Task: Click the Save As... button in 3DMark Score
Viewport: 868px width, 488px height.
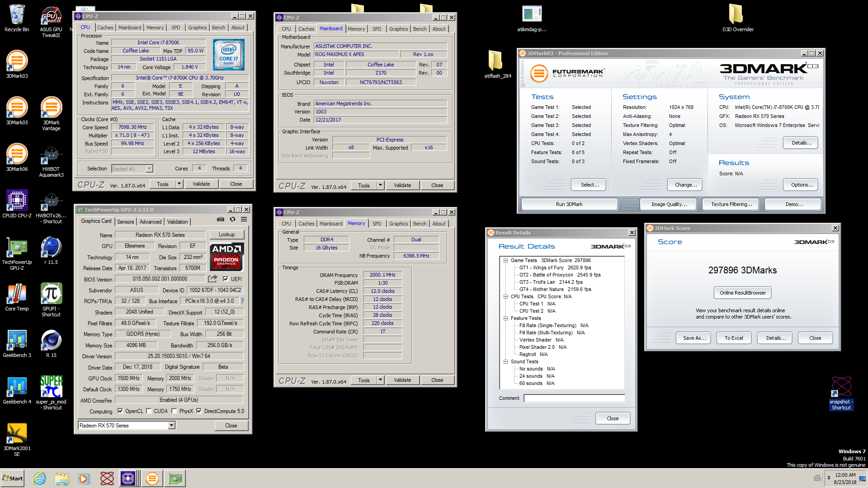Action: pos(694,338)
